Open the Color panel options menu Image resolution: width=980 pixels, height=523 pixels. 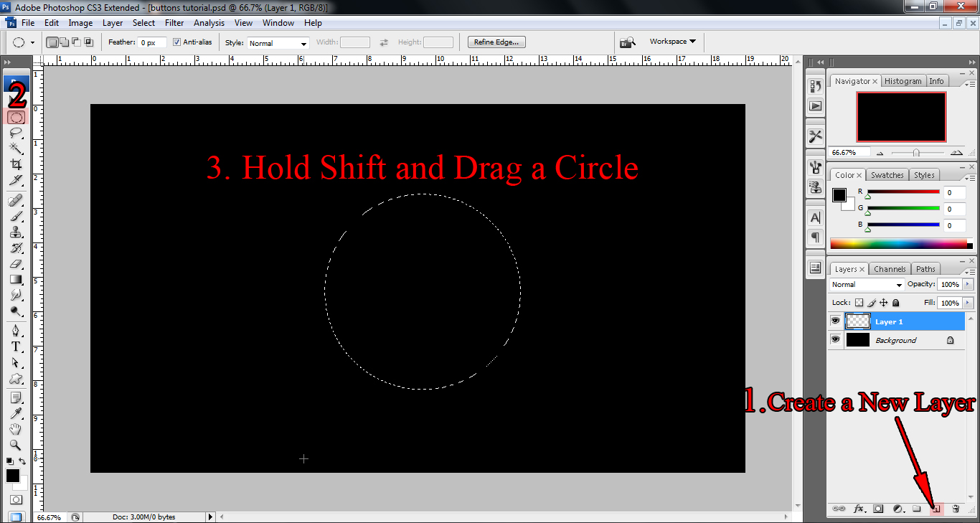969,177
